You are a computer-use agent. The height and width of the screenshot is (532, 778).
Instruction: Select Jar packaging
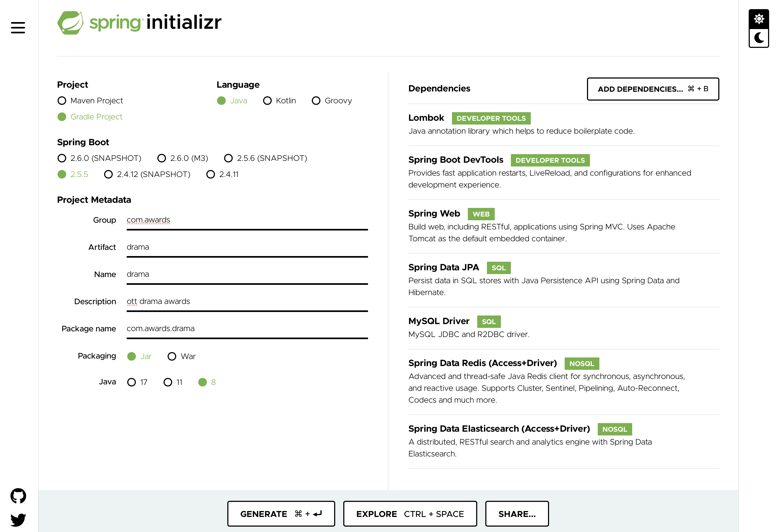click(x=139, y=356)
